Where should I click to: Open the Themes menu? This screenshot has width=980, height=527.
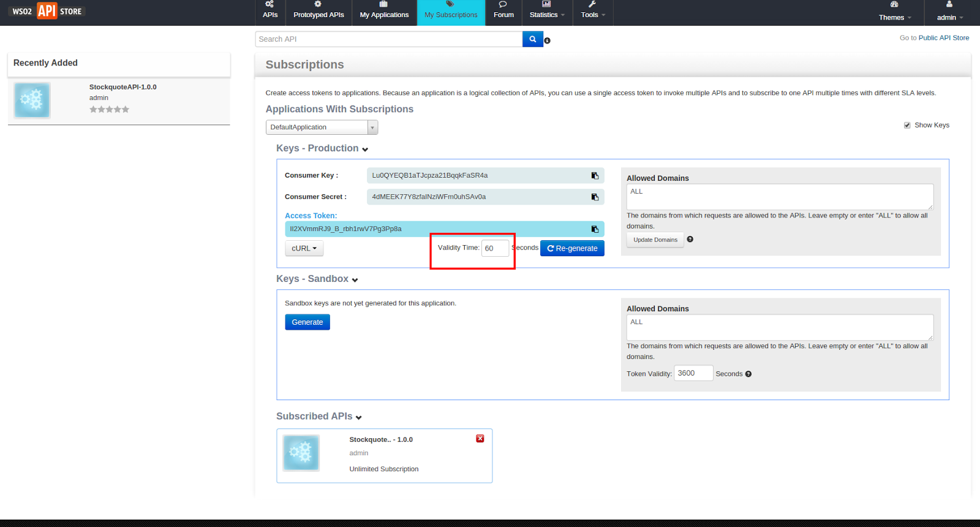pos(895,13)
